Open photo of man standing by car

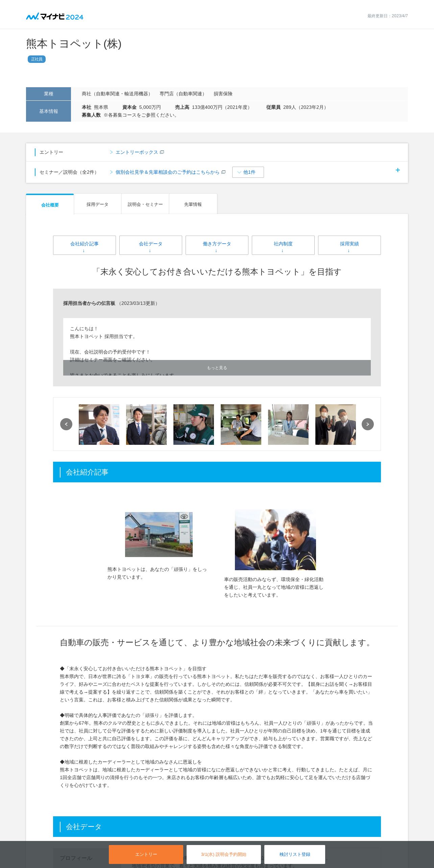click(x=146, y=425)
